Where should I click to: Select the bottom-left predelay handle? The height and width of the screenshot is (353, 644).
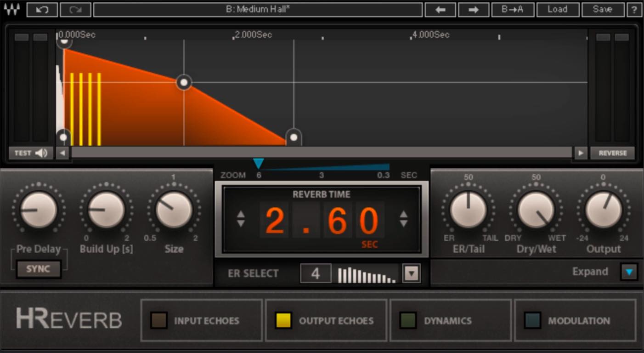click(x=64, y=137)
